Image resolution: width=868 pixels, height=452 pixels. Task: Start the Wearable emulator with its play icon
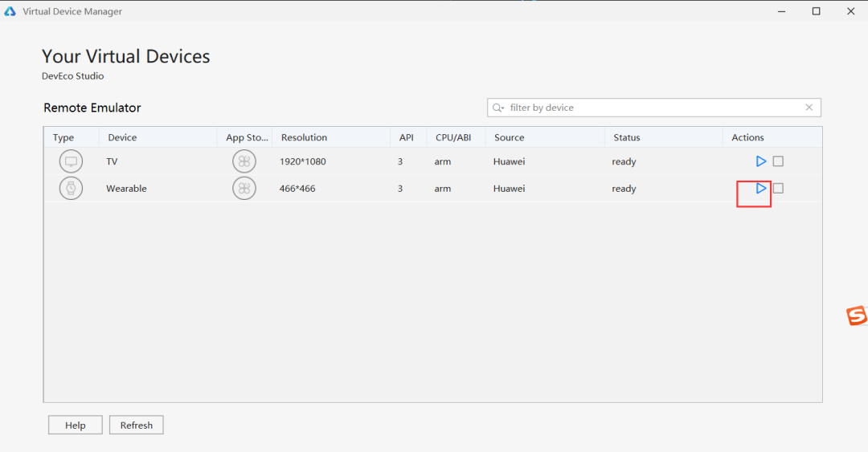pos(761,188)
